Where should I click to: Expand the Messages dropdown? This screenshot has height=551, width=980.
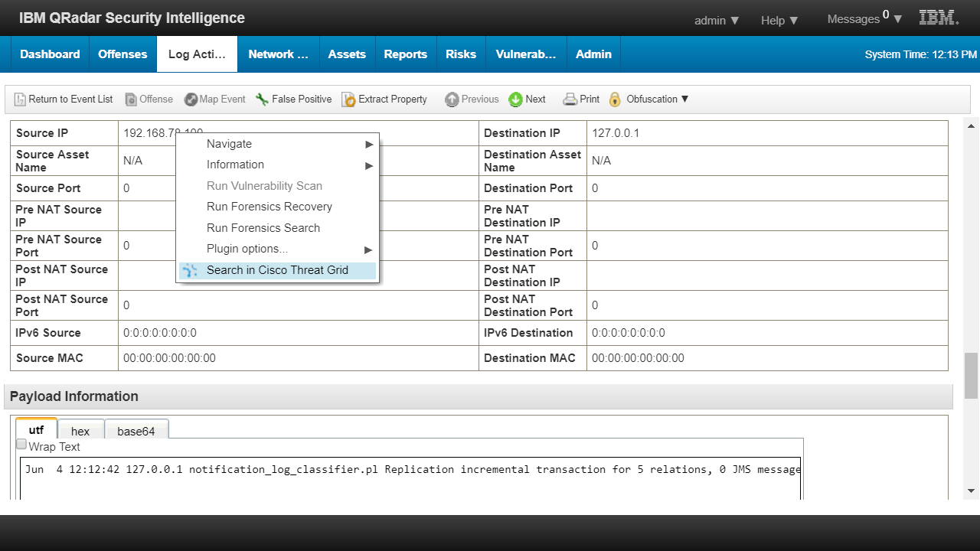(x=864, y=19)
